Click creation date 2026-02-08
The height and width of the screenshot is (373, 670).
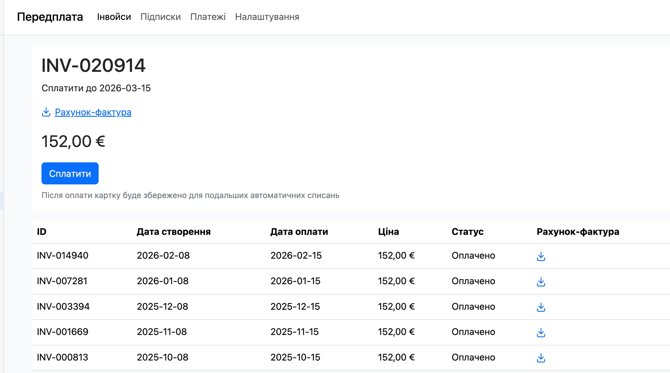pyautogui.click(x=163, y=256)
